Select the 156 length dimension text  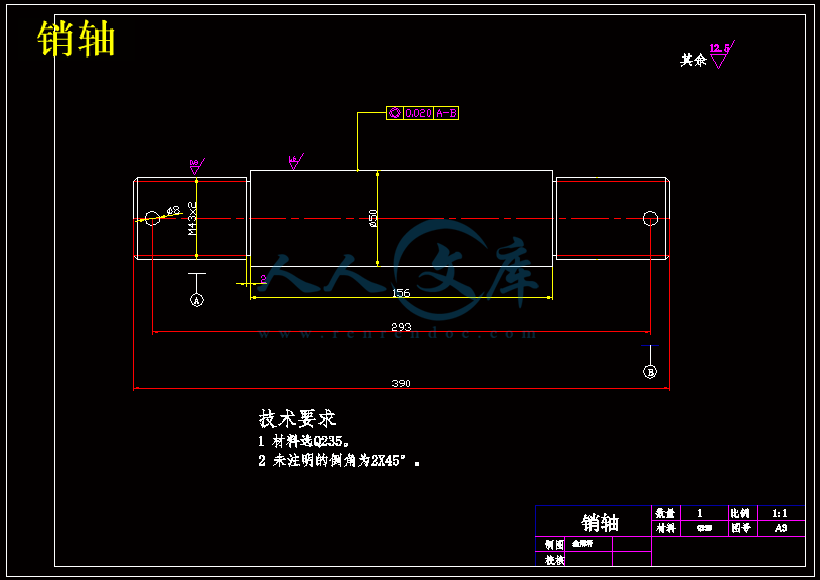click(x=401, y=293)
